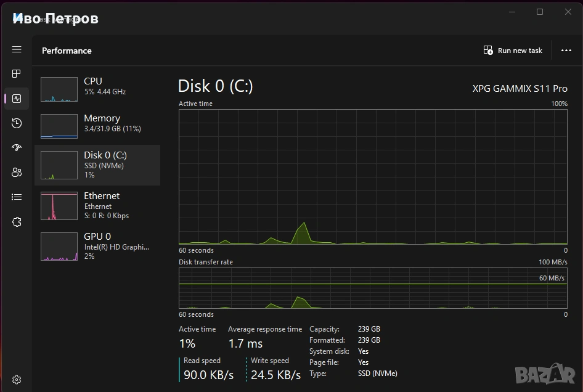Open the three-dot more options menu

coord(566,51)
